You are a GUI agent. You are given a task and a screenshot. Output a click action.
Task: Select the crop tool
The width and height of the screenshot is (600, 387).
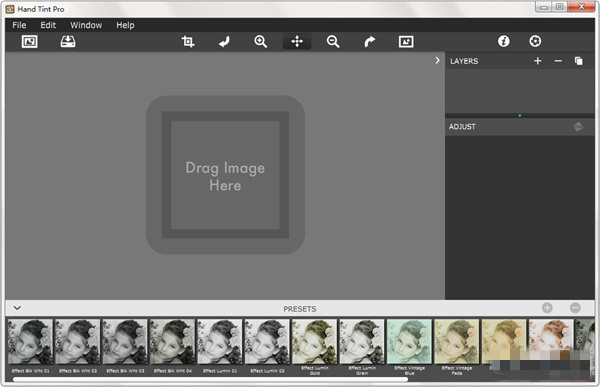[188, 41]
